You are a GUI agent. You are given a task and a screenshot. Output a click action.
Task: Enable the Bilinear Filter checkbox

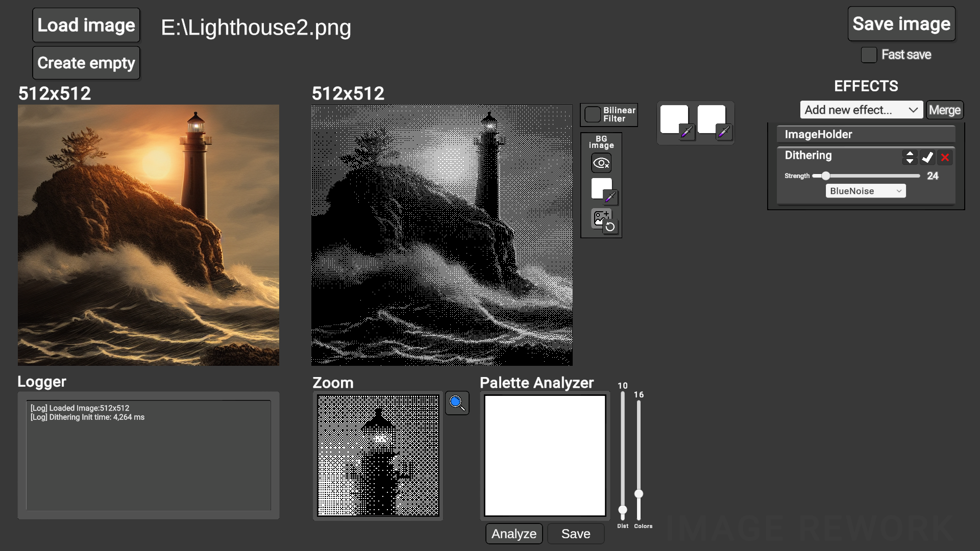click(592, 114)
